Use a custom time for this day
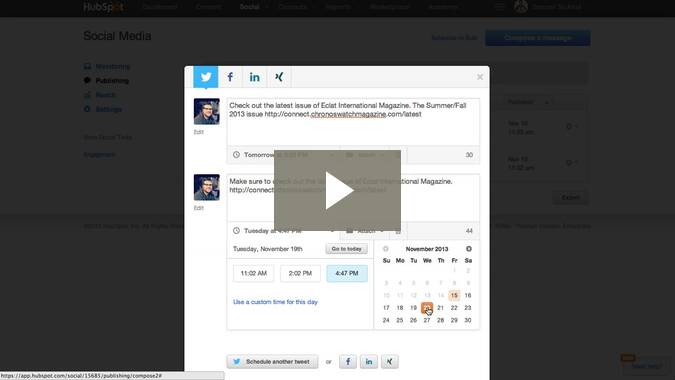Viewport: 675px width, 380px height. tap(276, 302)
